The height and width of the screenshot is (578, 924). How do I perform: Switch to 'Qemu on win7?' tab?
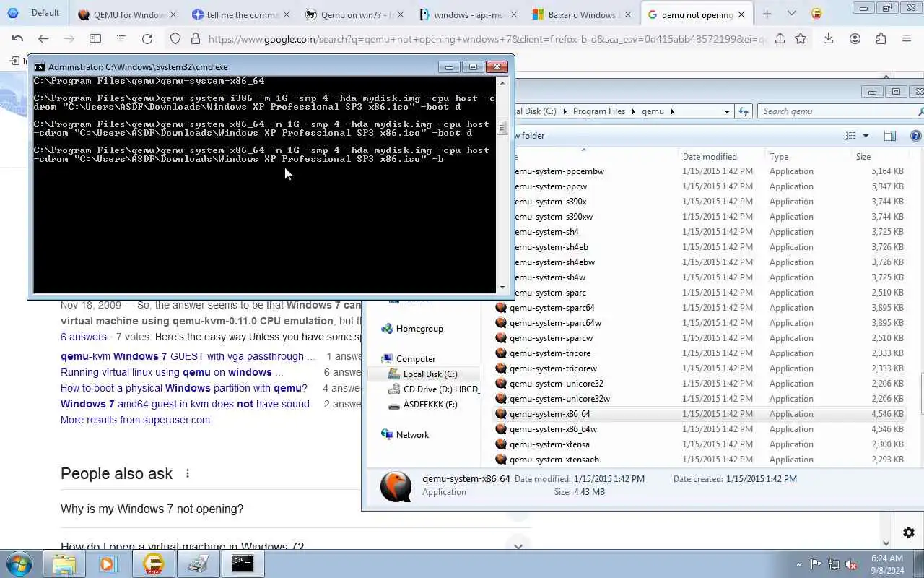click(x=354, y=14)
